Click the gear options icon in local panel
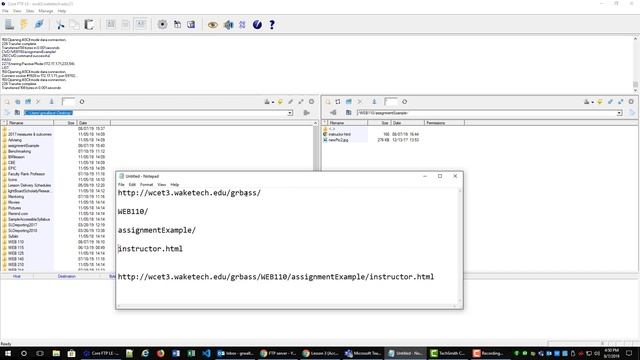The width and height of the screenshot is (640, 360). (x=311, y=102)
